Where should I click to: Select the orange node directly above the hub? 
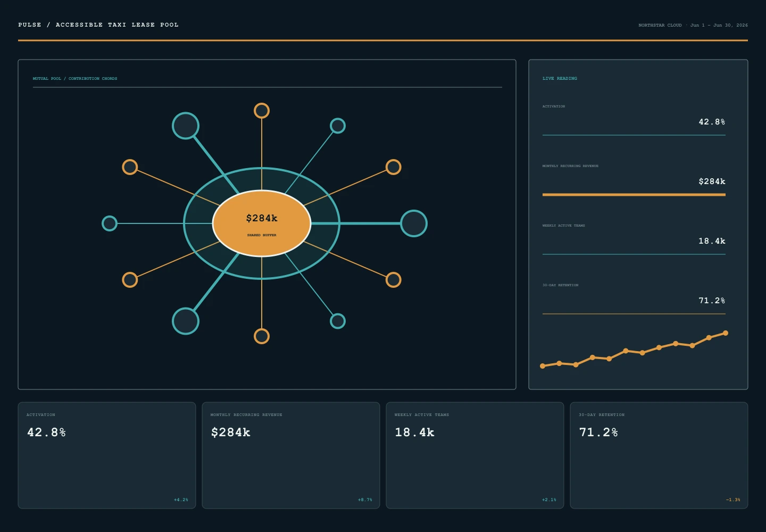(262, 111)
